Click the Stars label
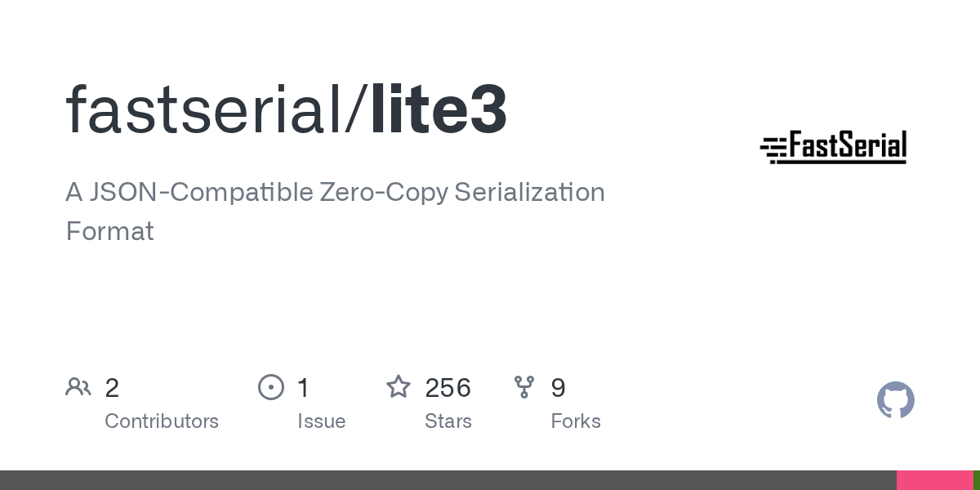Image resolution: width=980 pixels, height=490 pixels. click(448, 421)
